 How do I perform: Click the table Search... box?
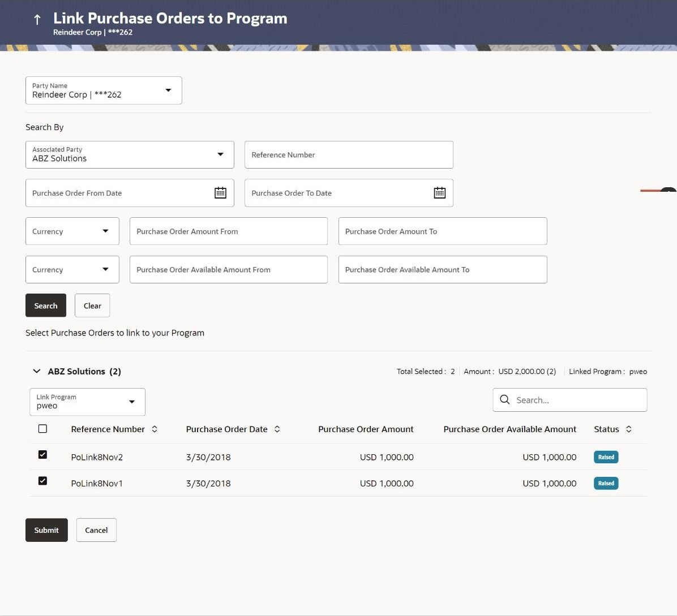tap(570, 400)
